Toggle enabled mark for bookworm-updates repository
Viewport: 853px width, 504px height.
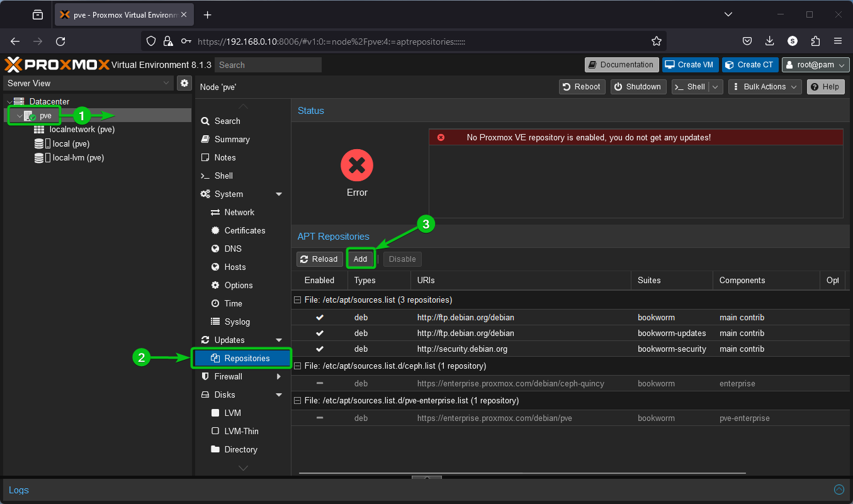(x=320, y=333)
